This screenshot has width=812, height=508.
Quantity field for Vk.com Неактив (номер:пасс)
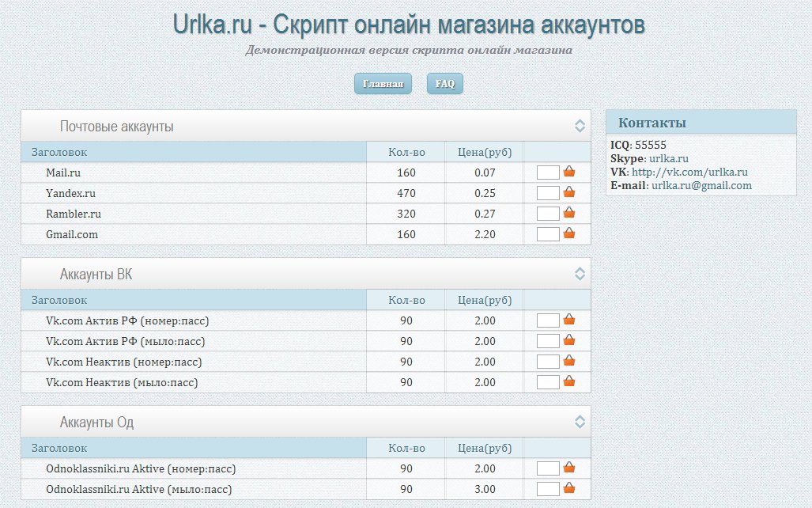tap(548, 362)
